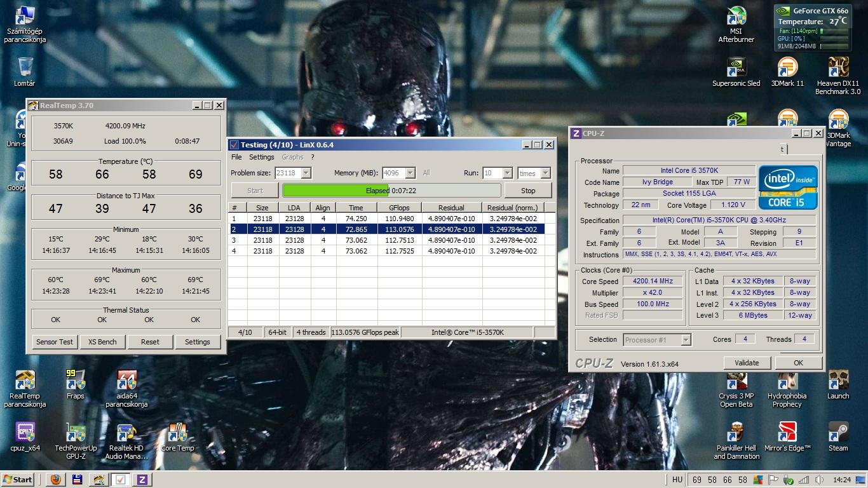Open the times unit dropdown in LinX

coord(545,173)
